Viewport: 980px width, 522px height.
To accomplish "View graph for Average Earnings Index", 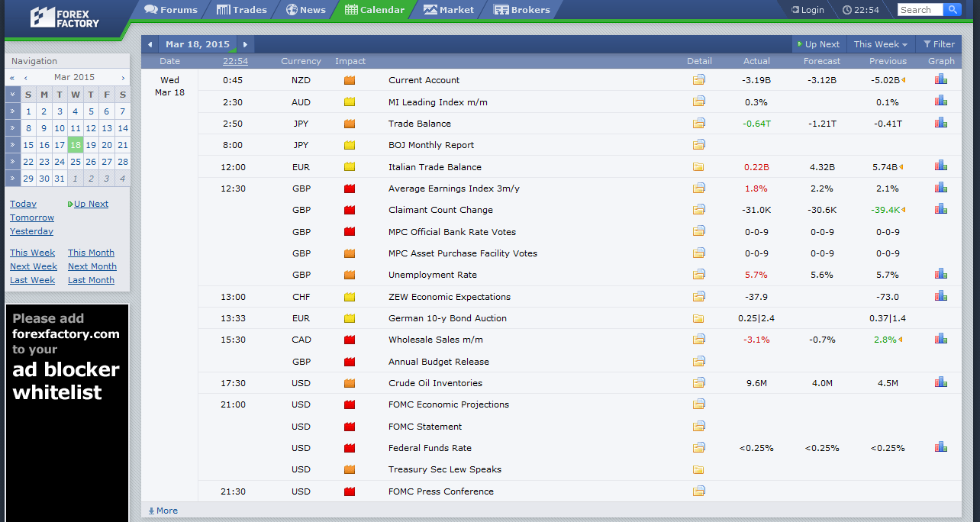I will pyautogui.click(x=941, y=187).
